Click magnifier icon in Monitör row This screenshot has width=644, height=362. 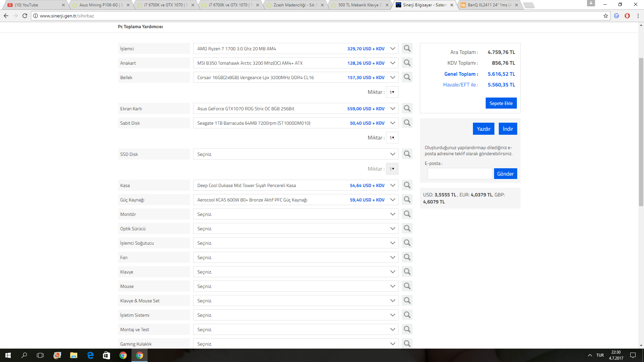tap(407, 214)
